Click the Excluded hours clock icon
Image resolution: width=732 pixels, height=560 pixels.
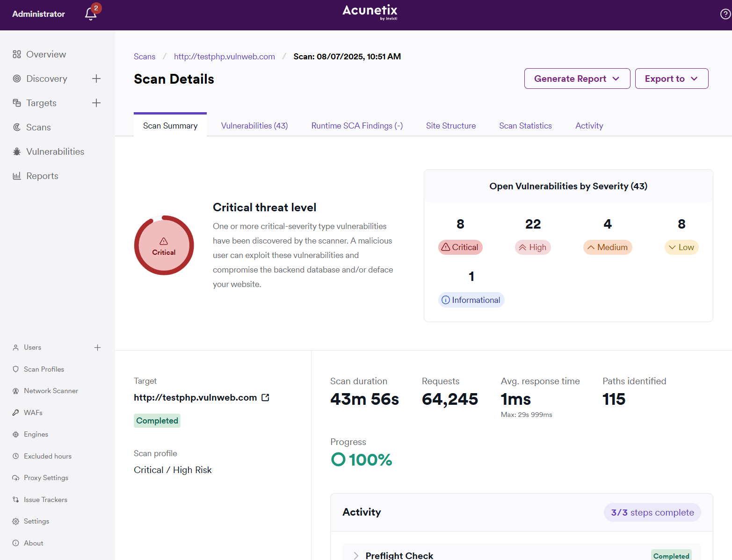15,456
